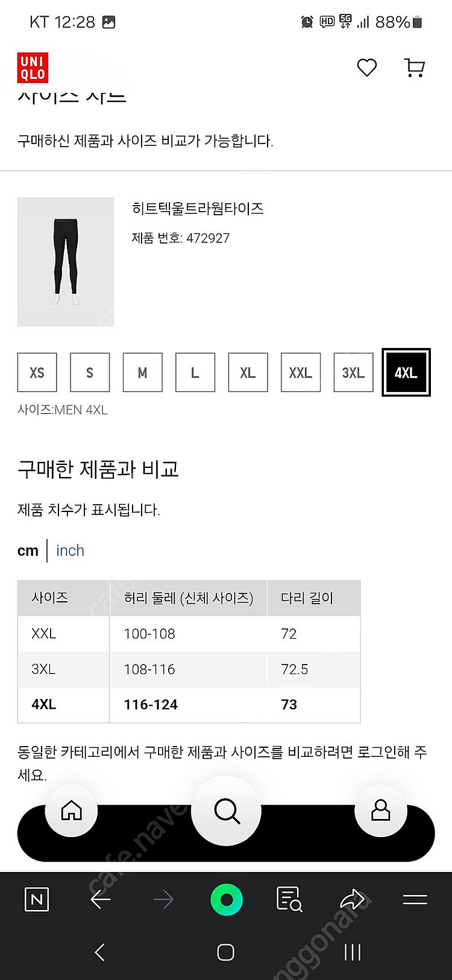
Task: Tap the browser forward arrow
Action: 163,899
